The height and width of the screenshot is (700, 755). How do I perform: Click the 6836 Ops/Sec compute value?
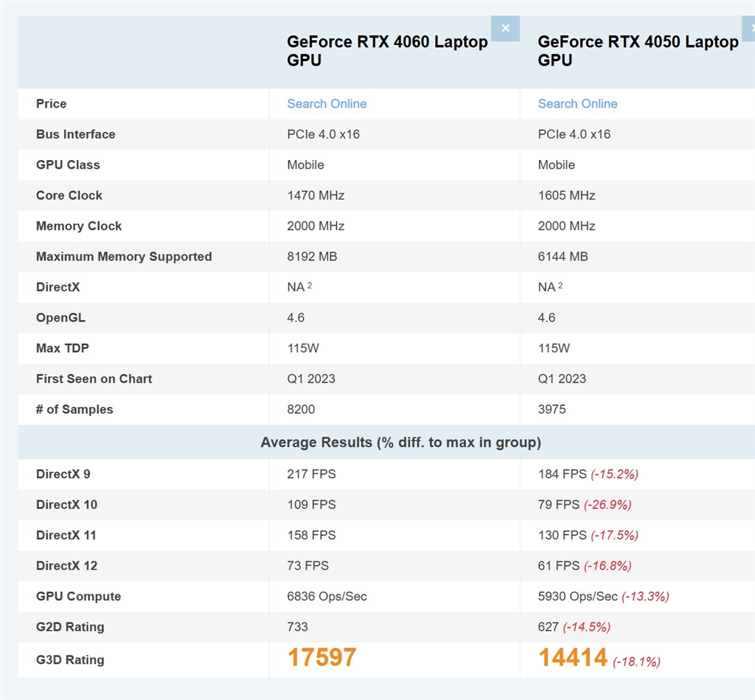tap(327, 596)
